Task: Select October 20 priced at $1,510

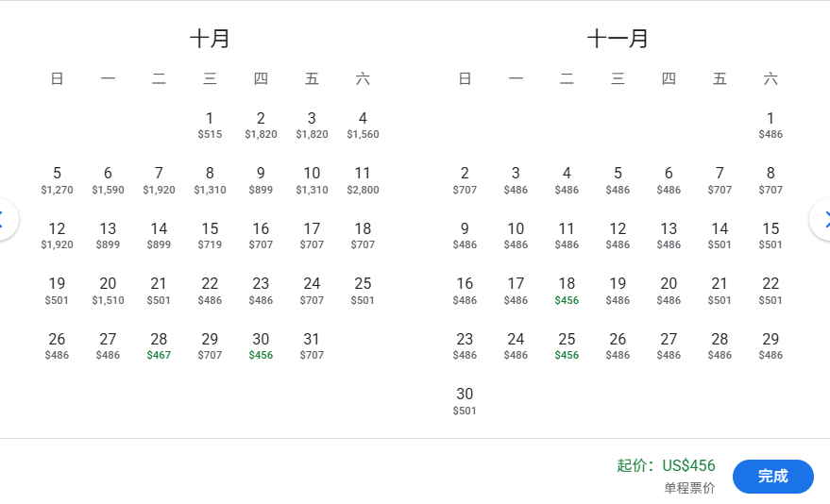Action: (x=108, y=291)
